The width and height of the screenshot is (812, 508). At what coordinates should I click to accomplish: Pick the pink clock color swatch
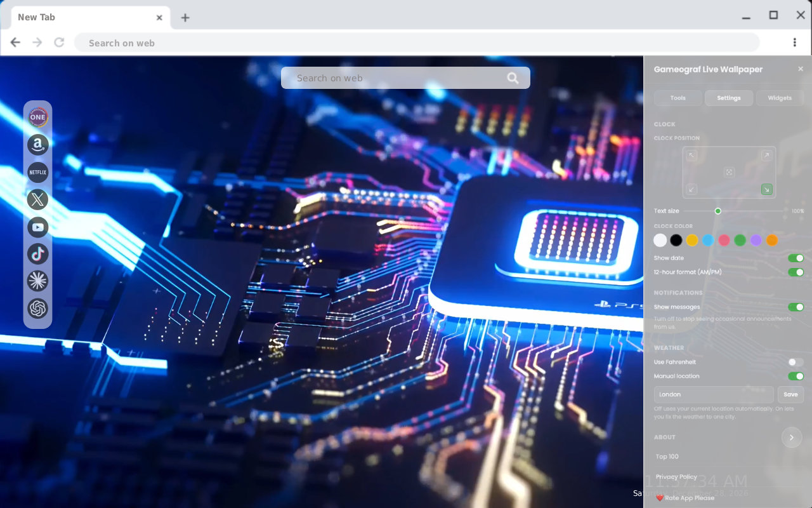pos(724,240)
